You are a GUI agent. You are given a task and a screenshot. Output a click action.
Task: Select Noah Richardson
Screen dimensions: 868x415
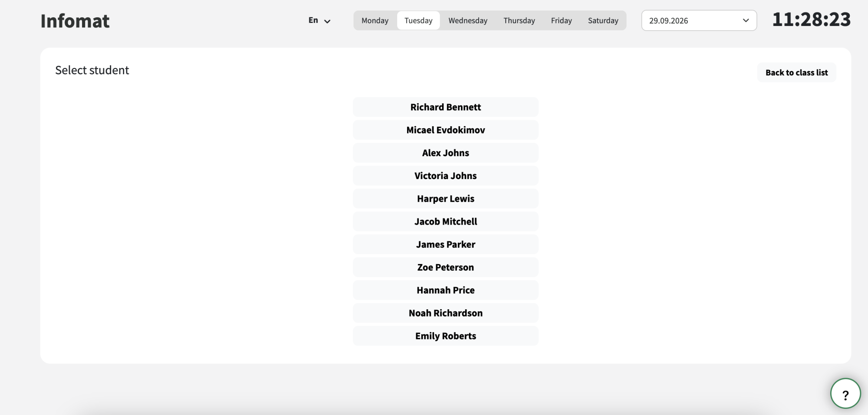pos(446,313)
